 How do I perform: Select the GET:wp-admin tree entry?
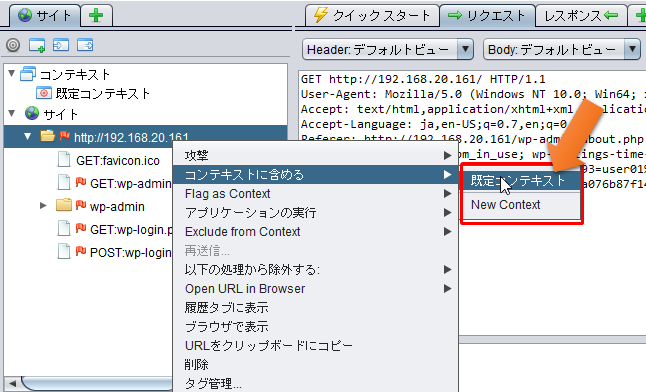pyautogui.click(x=130, y=183)
